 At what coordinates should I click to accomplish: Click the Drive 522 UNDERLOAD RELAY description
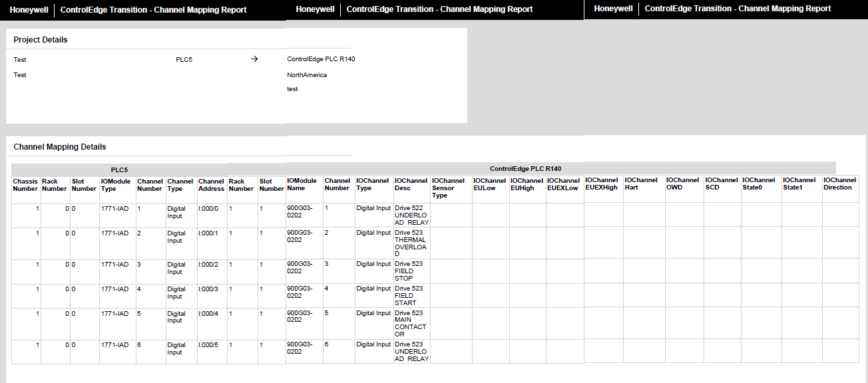pyautogui.click(x=411, y=215)
